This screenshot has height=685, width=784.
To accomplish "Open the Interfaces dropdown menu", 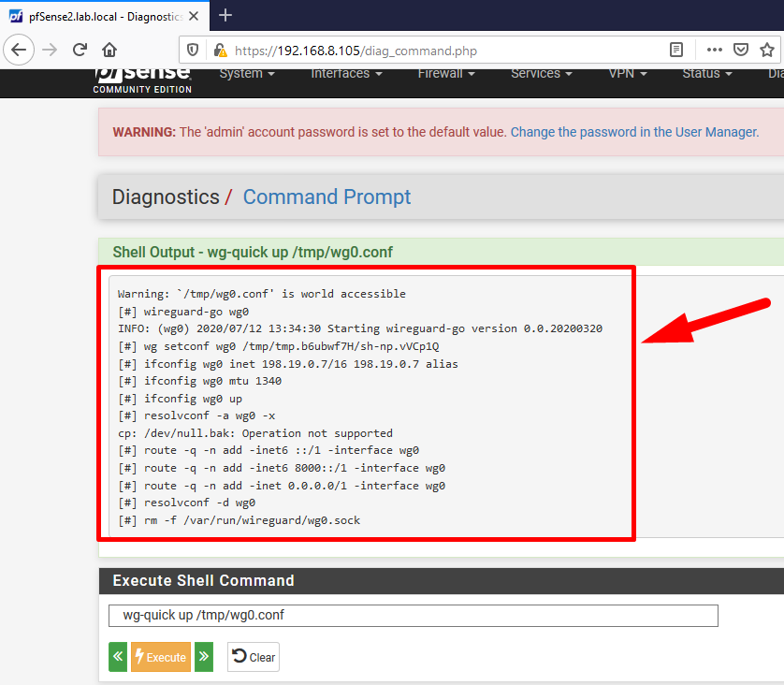I will point(346,74).
